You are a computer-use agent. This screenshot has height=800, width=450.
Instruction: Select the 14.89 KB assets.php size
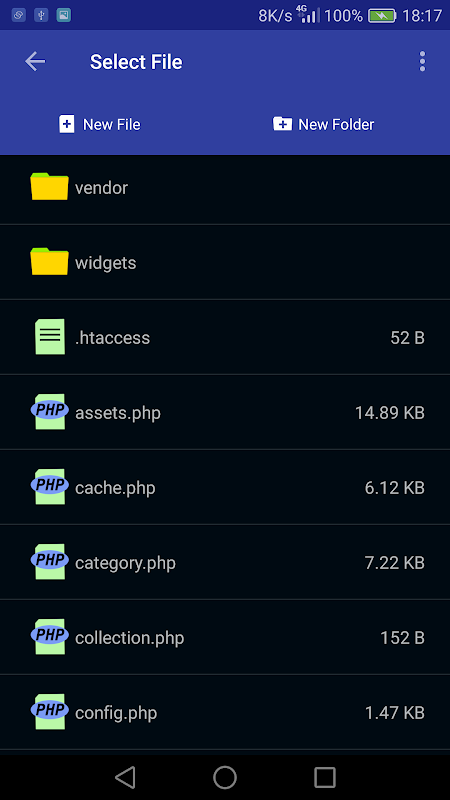(x=390, y=413)
